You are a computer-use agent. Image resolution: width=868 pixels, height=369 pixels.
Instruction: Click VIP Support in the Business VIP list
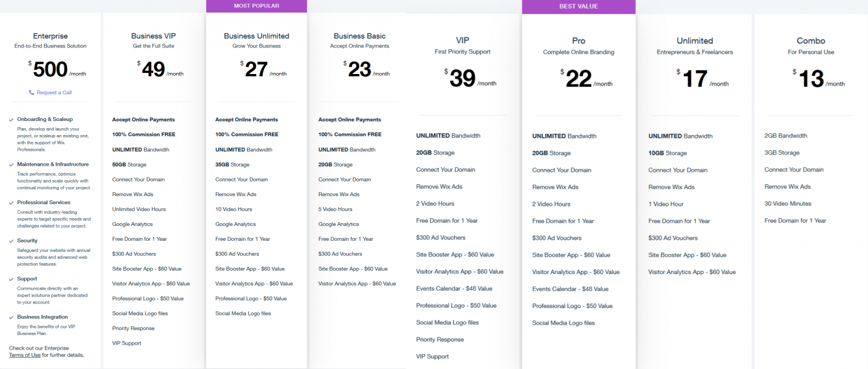click(x=127, y=343)
